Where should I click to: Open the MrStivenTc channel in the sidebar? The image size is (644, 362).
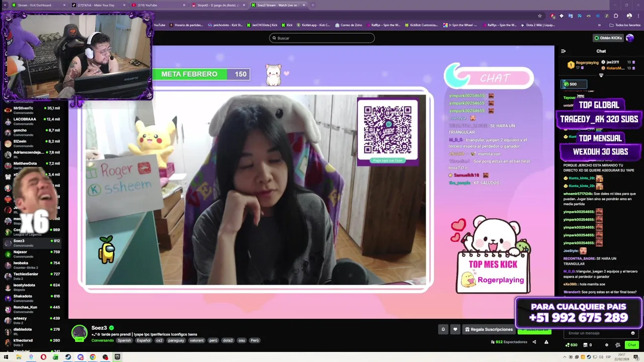coord(33,110)
